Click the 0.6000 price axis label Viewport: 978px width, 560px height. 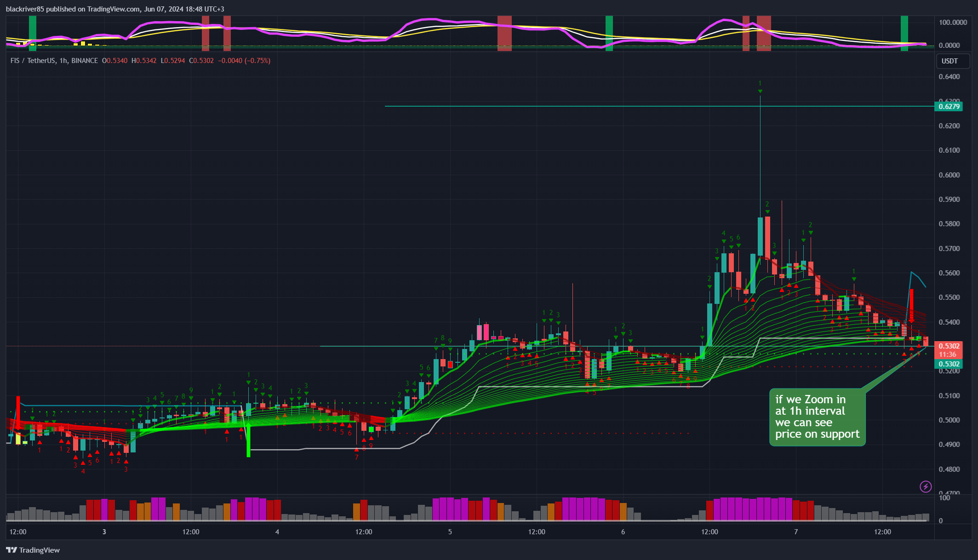949,175
